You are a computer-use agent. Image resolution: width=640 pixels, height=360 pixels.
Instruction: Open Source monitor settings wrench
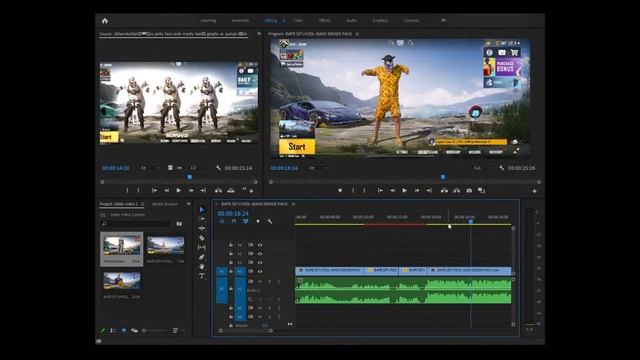pyautogui.click(x=219, y=168)
